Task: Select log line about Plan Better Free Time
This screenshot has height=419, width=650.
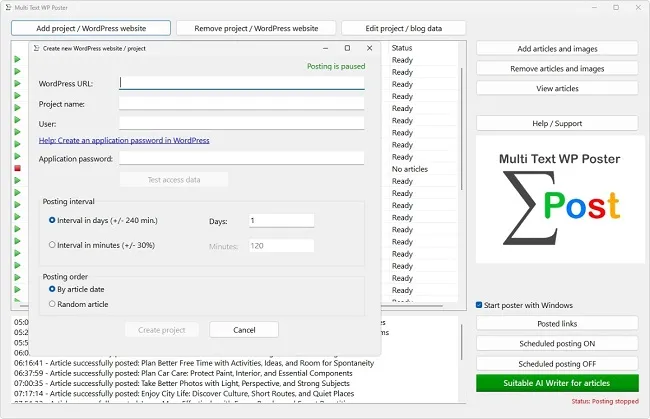Action: tap(194, 363)
